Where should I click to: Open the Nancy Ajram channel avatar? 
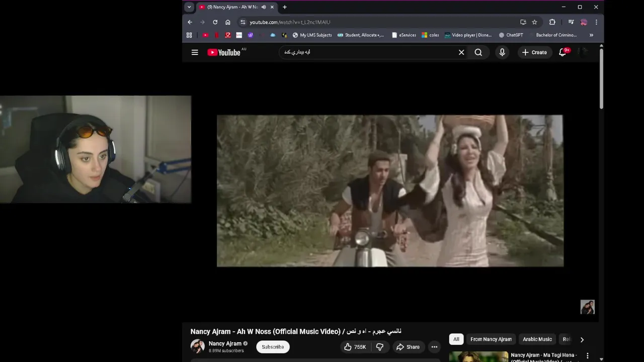pos(197,346)
